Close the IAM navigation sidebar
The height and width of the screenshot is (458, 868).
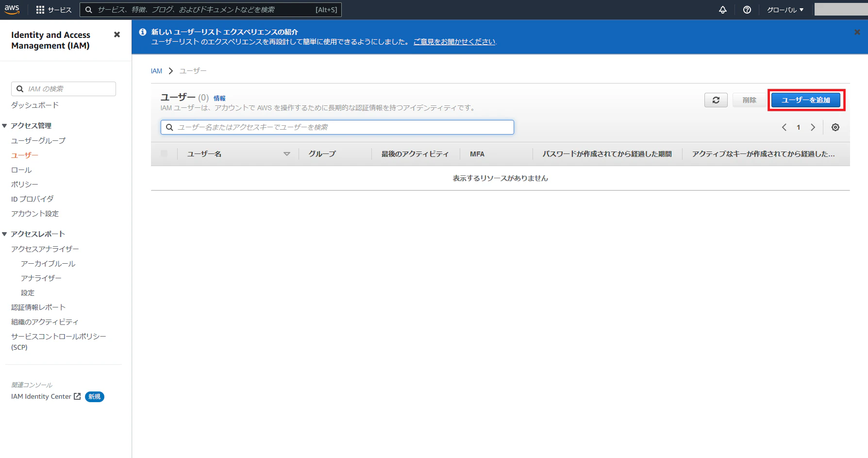coord(117,34)
